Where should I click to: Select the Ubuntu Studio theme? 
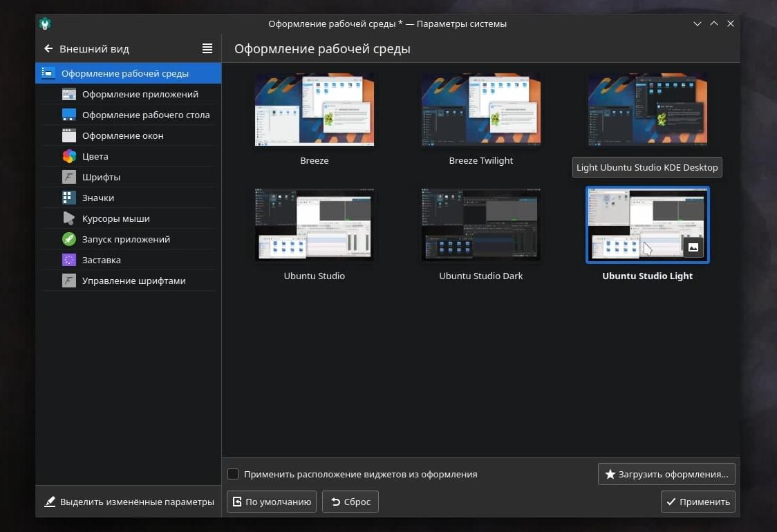(x=314, y=225)
